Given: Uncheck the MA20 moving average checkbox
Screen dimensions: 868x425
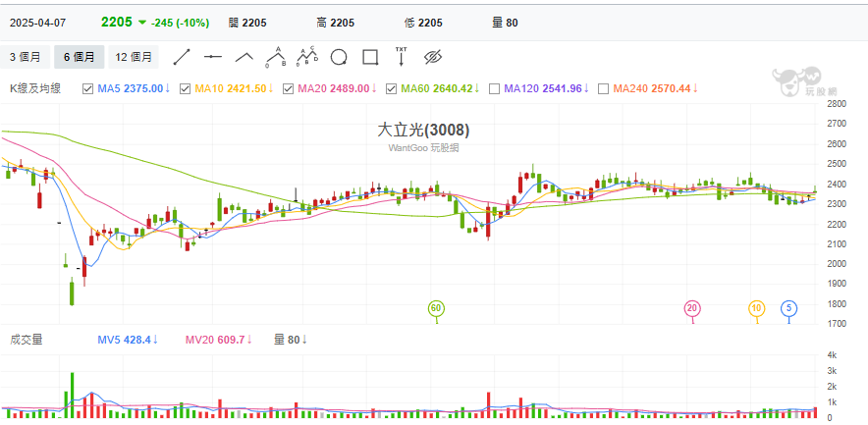Looking at the screenshot, I should (x=289, y=88).
